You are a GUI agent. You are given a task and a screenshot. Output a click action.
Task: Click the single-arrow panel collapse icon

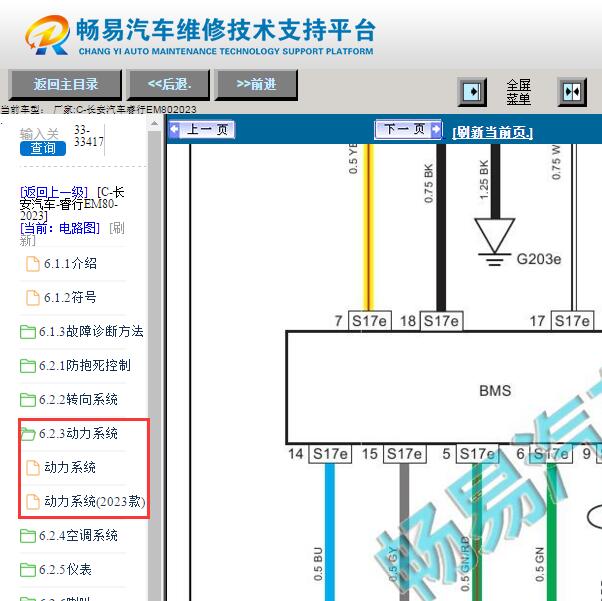point(472,92)
